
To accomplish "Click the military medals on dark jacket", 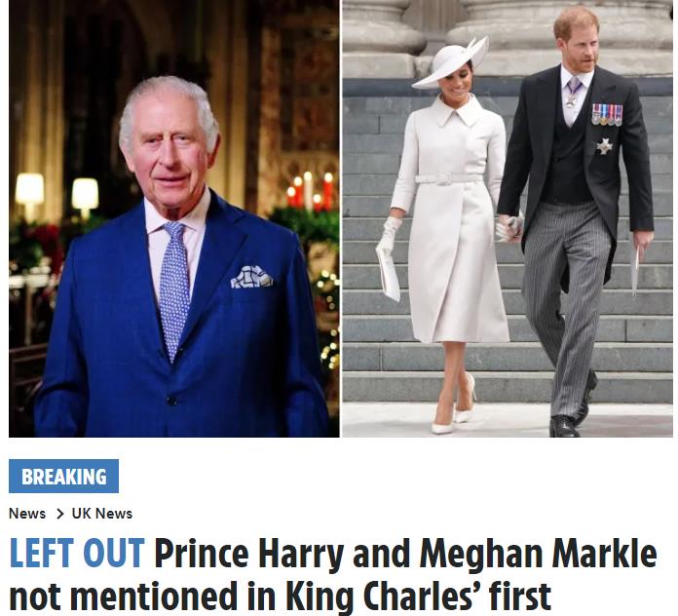I will pos(607,115).
